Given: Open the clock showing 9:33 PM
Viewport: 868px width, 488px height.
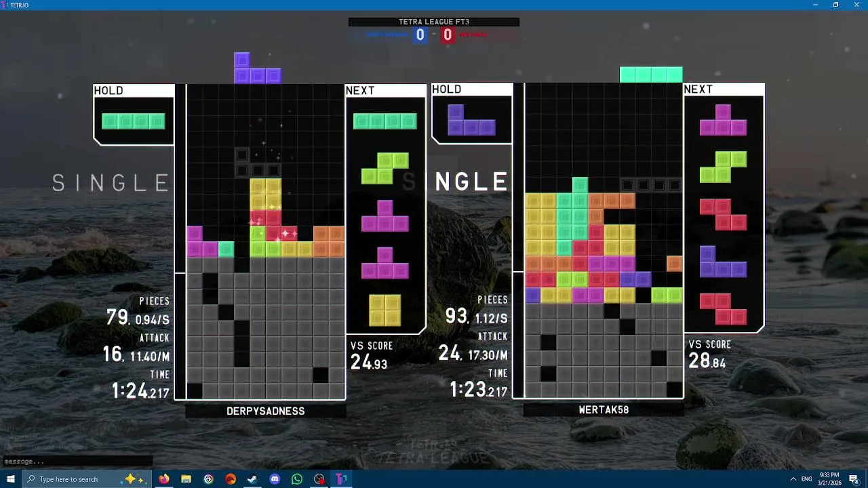Looking at the screenshot, I should [829, 479].
